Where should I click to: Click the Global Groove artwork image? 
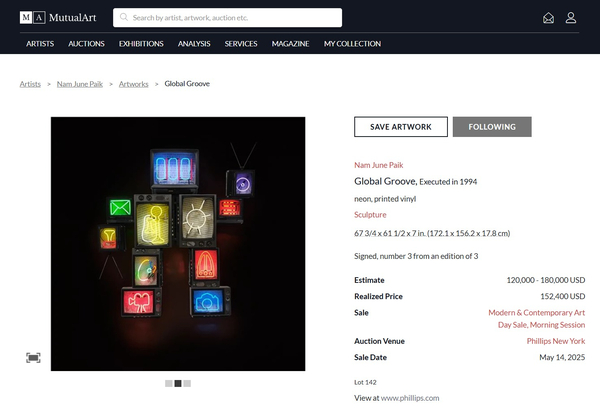pos(178,243)
